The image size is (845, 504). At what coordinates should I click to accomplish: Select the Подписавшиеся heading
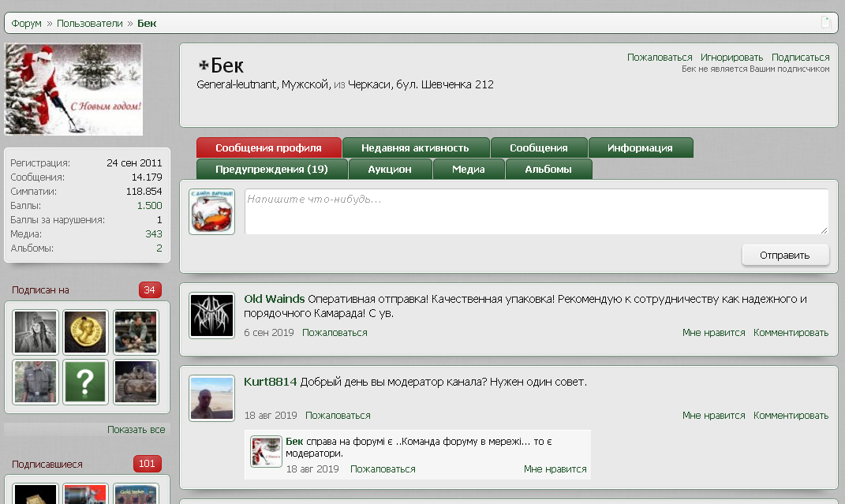click(47, 464)
